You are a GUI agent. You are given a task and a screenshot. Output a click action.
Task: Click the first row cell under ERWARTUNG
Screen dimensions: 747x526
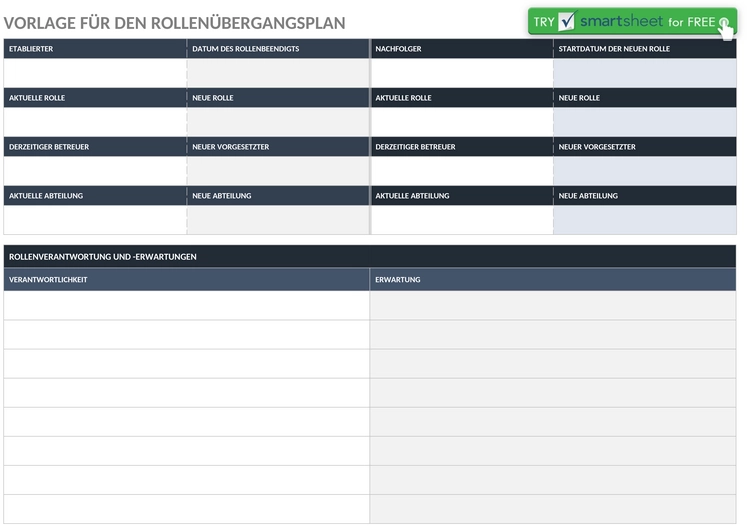[x=553, y=305]
